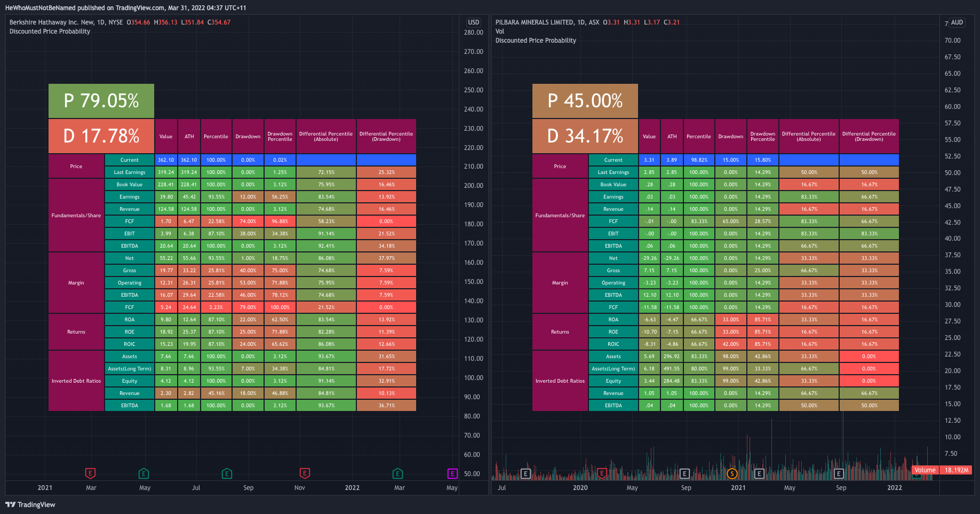980x514 pixels.
Task: Click the red earnings marker on Pilbara chart
Action: click(602, 473)
